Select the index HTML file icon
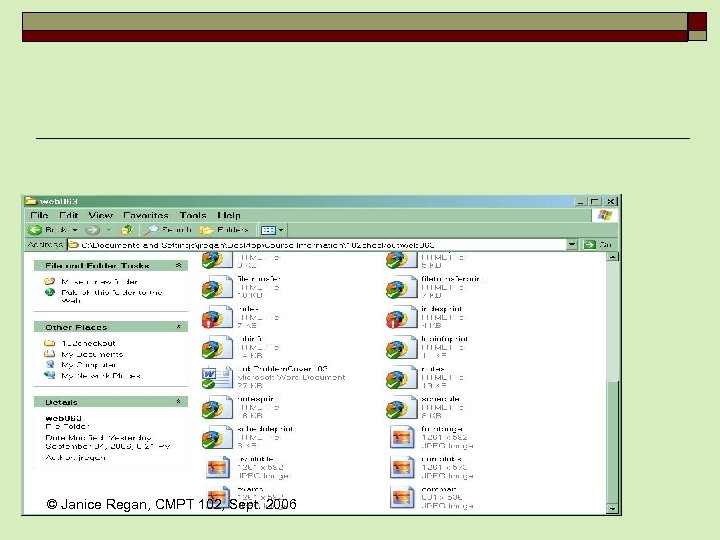The image size is (720, 540). coord(217,318)
